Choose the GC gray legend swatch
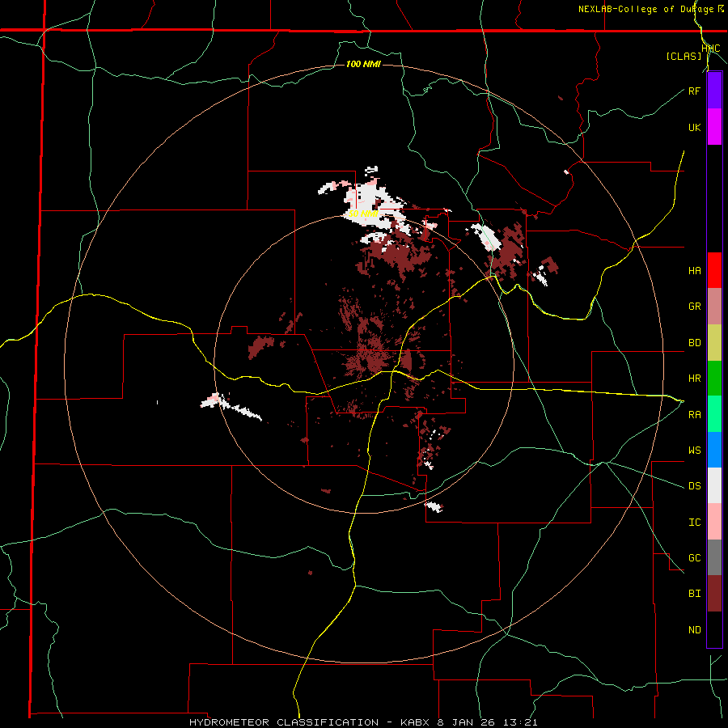This screenshot has height=728, width=728. coord(714,557)
